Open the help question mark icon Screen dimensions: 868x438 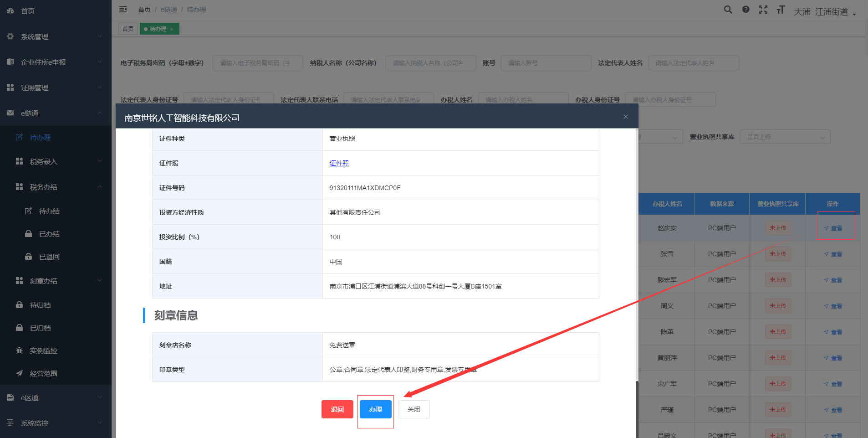click(745, 10)
